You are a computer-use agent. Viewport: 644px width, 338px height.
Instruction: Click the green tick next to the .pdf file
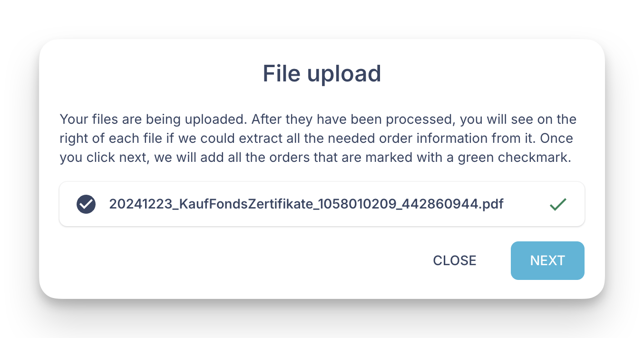pos(558,204)
